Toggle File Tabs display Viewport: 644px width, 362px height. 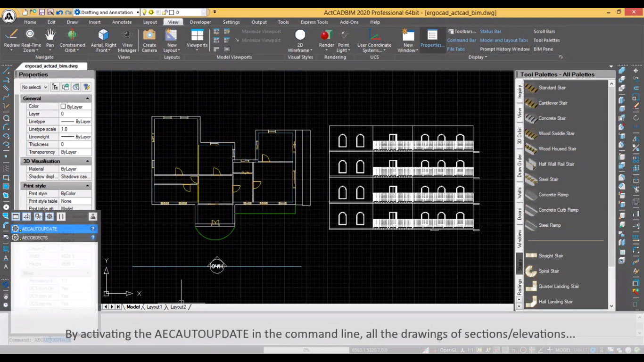click(456, 49)
